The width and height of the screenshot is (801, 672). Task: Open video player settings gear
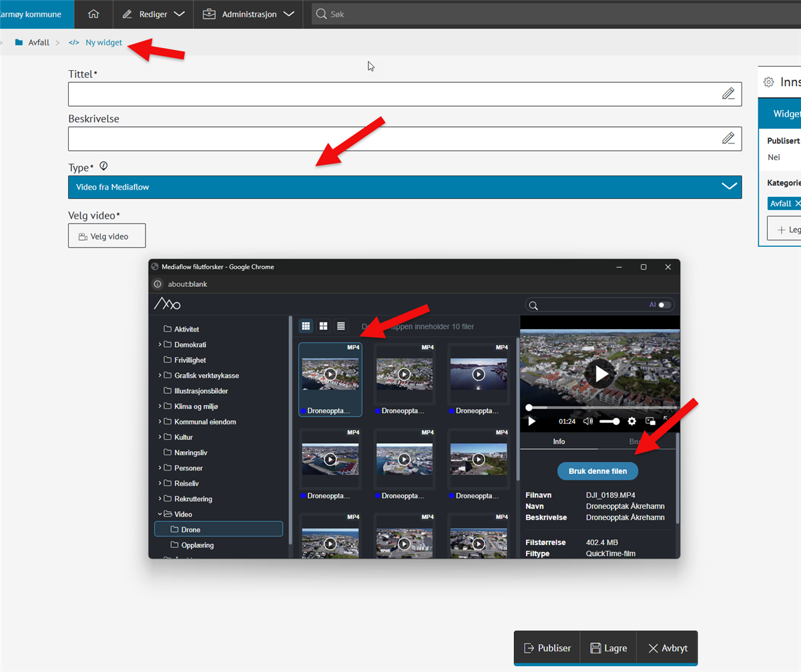tap(631, 421)
